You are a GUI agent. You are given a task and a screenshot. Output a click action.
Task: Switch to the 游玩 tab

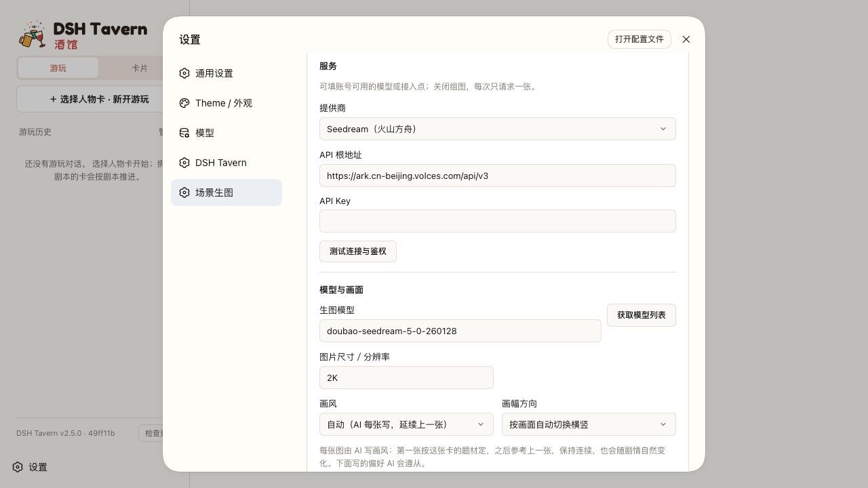pyautogui.click(x=58, y=68)
